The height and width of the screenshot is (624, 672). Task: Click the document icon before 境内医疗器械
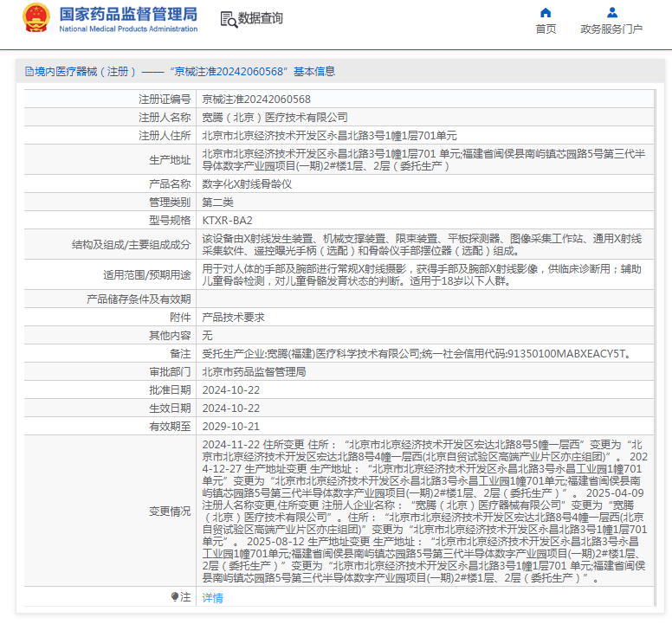point(29,72)
